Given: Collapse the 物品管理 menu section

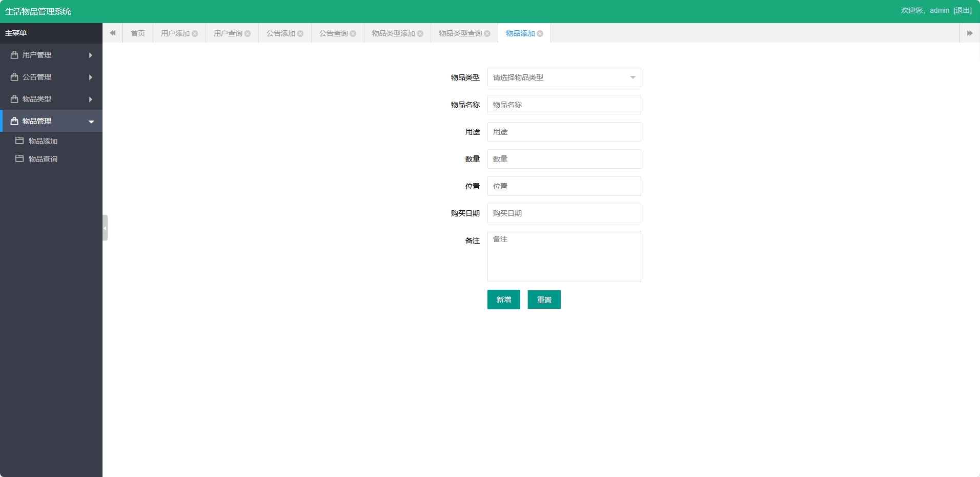Looking at the screenshot, I should (x=91, y=122).
